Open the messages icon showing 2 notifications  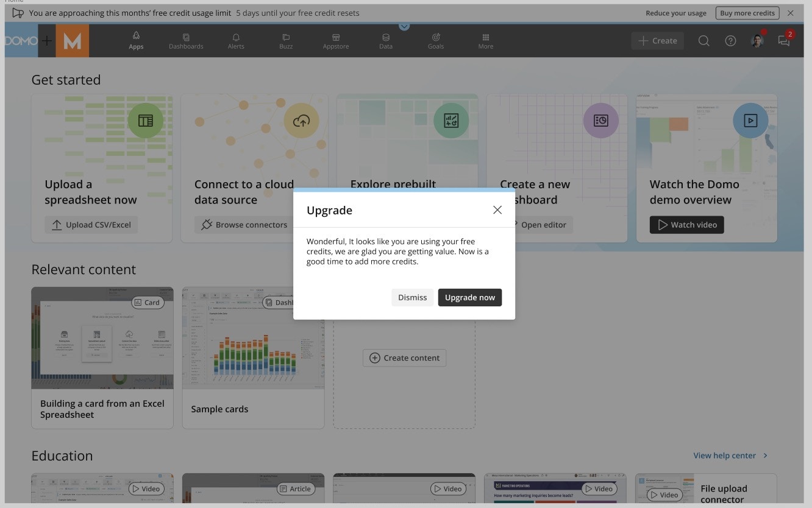point(783,40)
